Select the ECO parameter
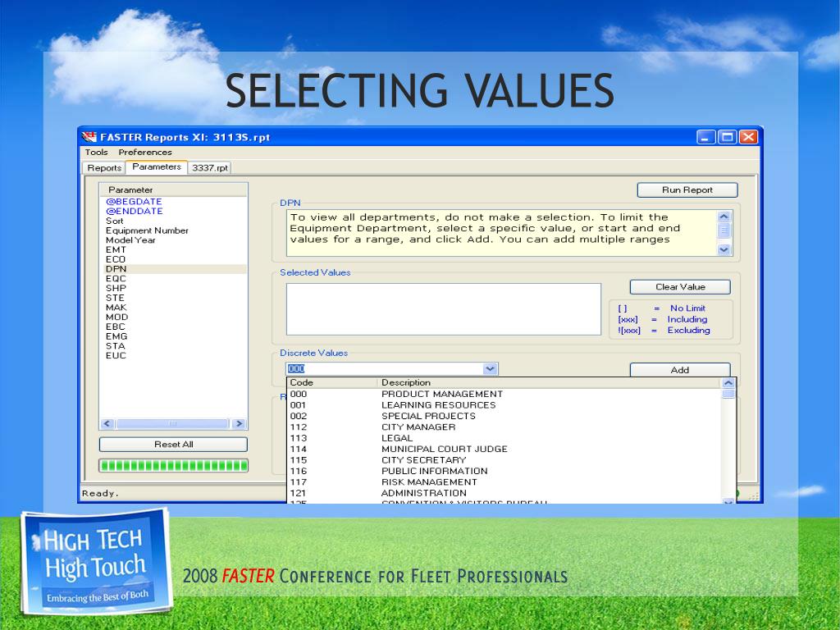 click(116, 259)
